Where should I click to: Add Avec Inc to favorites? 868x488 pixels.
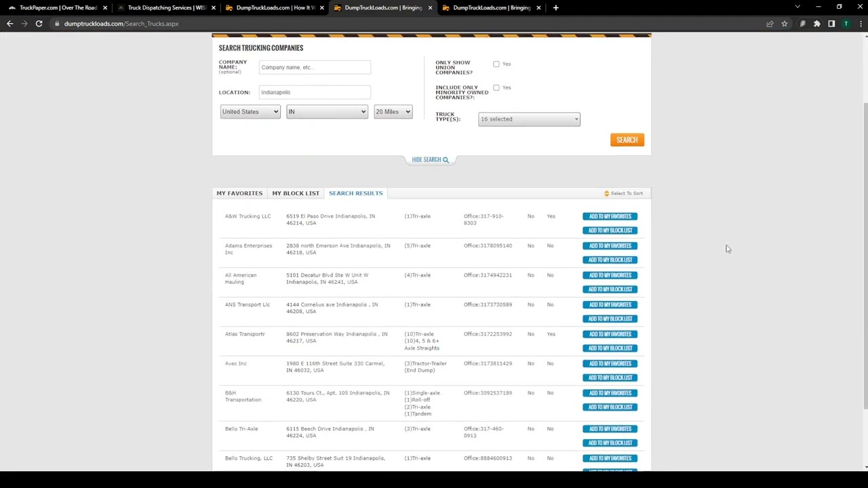[610, 363]
